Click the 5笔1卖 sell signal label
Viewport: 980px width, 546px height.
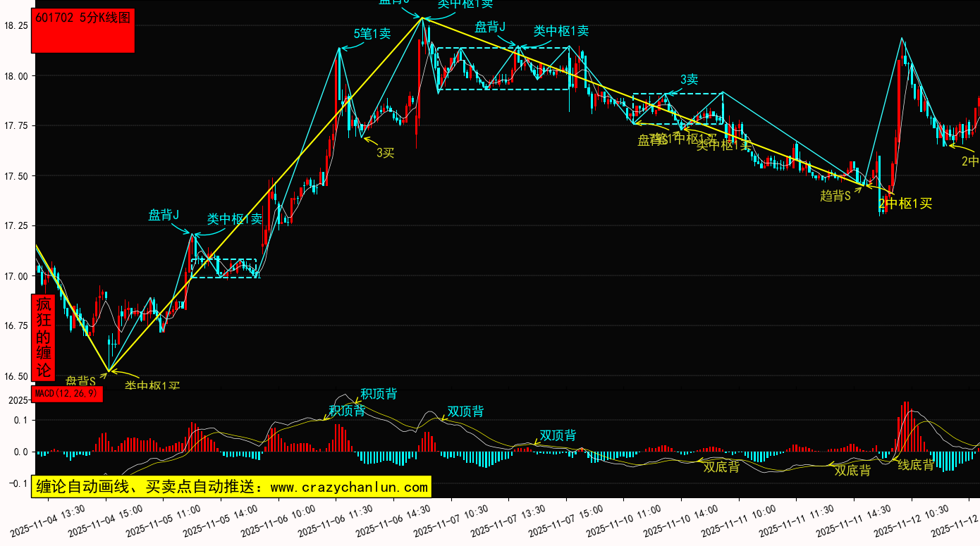pos(372,33)
